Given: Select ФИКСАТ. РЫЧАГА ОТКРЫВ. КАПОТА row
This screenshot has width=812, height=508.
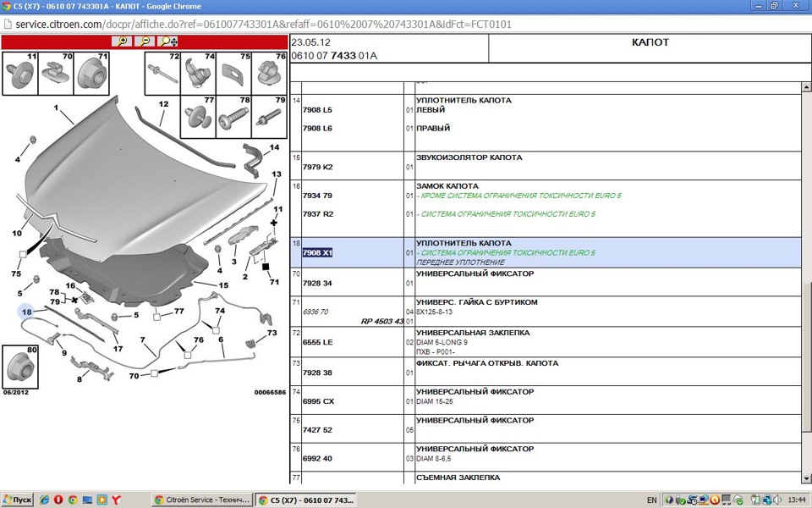Looking at the screenshot, I should tap(487, 363).
